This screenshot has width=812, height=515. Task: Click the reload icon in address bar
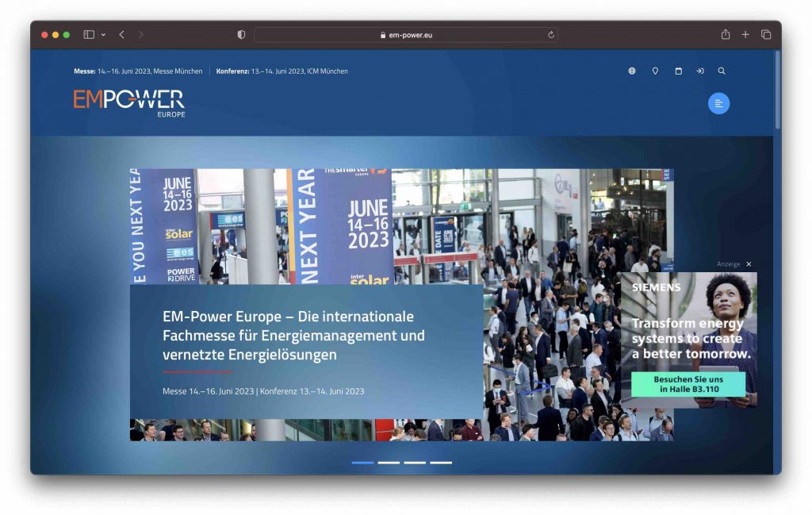point(551,34)
